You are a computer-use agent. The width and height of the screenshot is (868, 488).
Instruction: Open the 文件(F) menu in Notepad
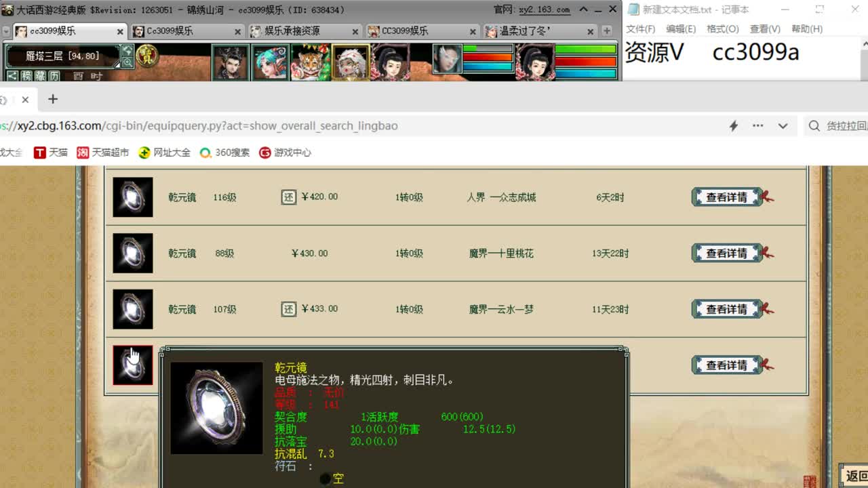tap(640, 29)
